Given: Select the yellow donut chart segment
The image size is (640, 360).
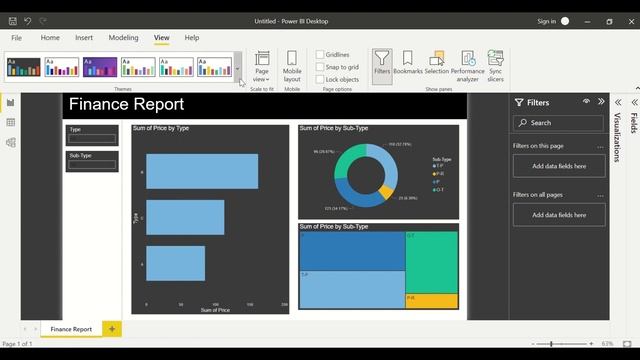Looking at the screenshot, I should click(x=386, y=191).
